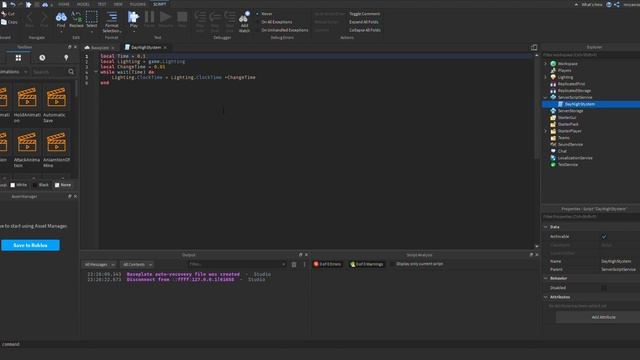Open Toolbox Marketplace grid tab
This screenshot has height=360, width=640.
[x=18, y=58]
